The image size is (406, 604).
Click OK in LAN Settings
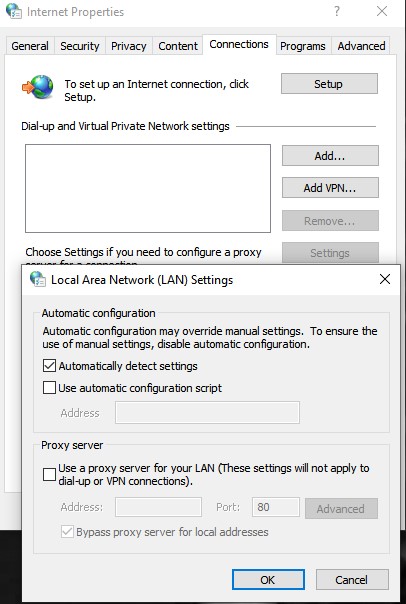pos(268,579)
